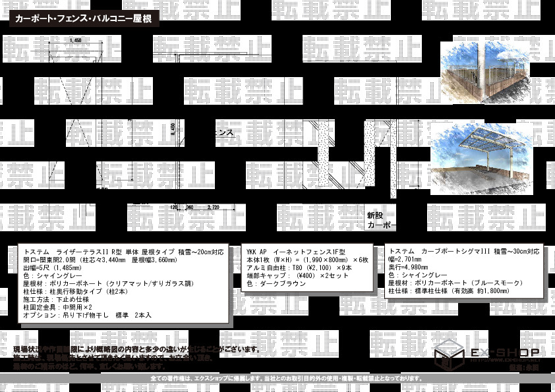Viewport: 555px width, 392px height.
Task: Select the 柱仕様:柱奥行移動タイプ (柱2本) line
Action: click(x=76, y=291)
